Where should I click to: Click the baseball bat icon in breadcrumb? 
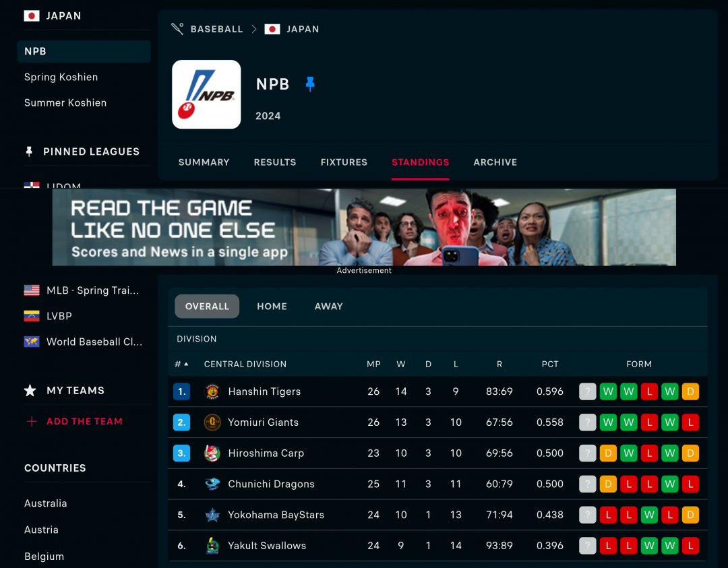pos(177,29)
